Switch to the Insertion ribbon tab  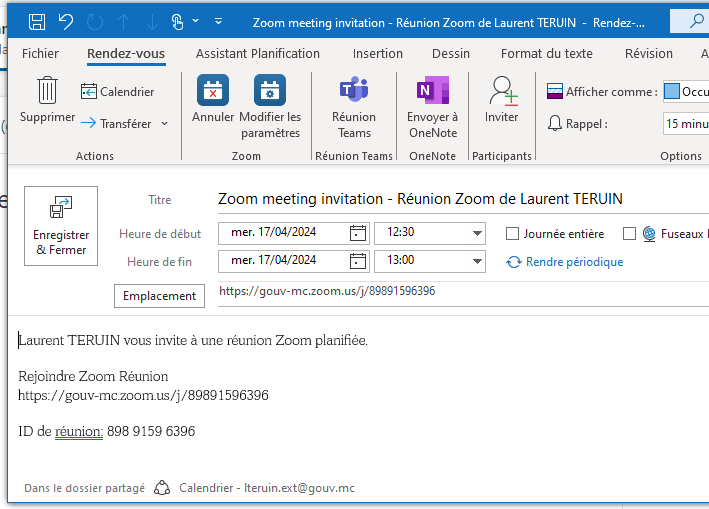click(378, 54)
